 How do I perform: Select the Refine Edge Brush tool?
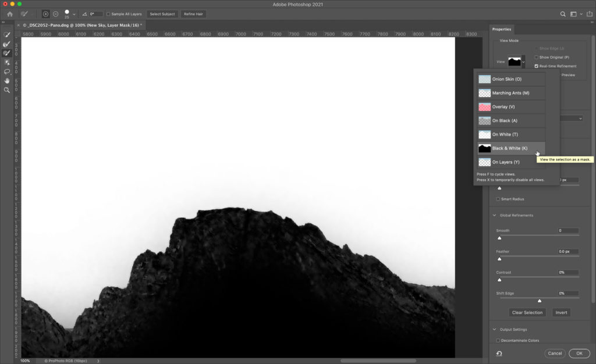7,44
